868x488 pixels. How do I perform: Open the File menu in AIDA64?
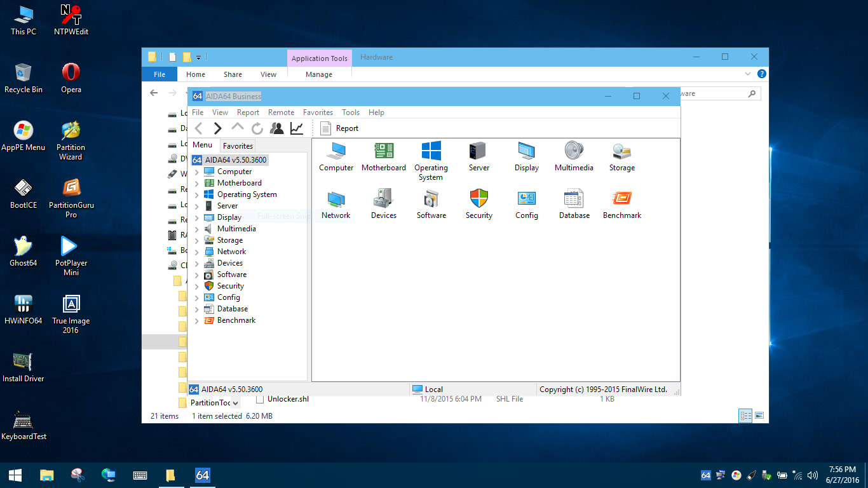click(x=198, y=112)
